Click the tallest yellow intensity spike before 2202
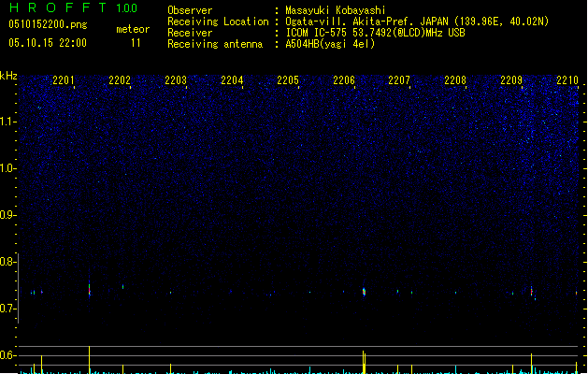Viewport: 588px width, 374px height. (x=89, y=360)
